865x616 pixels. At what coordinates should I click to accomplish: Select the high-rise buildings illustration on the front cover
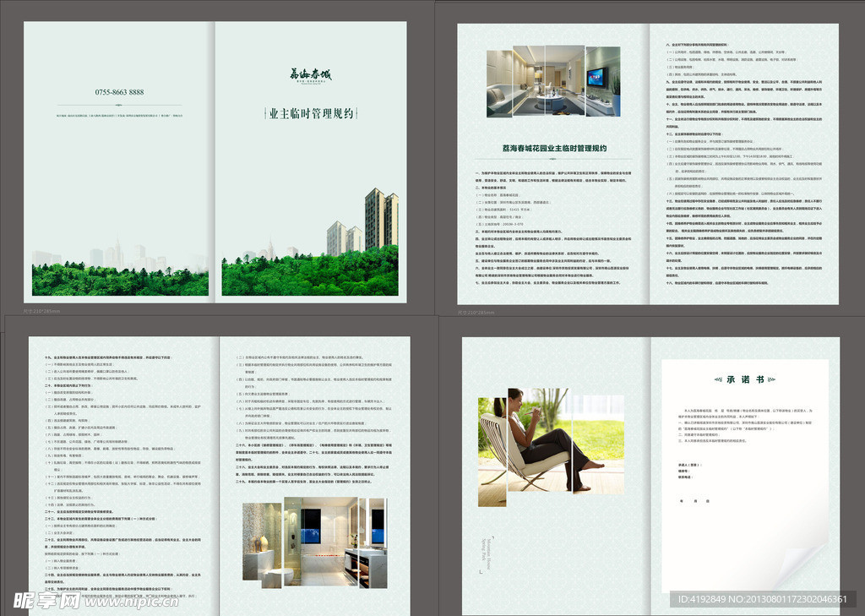[362, 222]
